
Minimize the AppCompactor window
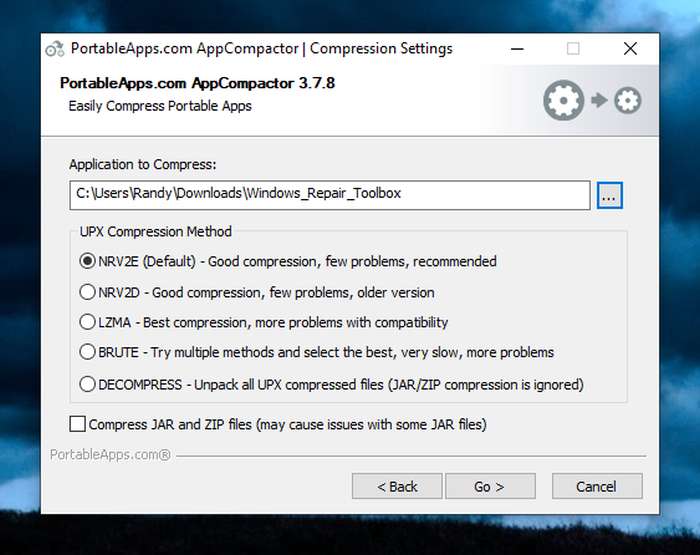pyautogui.click(x=517, y=49)
